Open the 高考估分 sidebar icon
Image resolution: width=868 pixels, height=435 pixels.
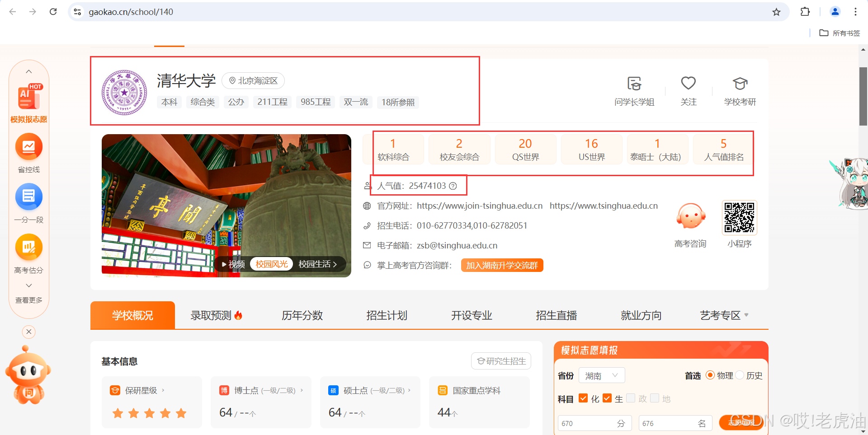click(29, 247)
